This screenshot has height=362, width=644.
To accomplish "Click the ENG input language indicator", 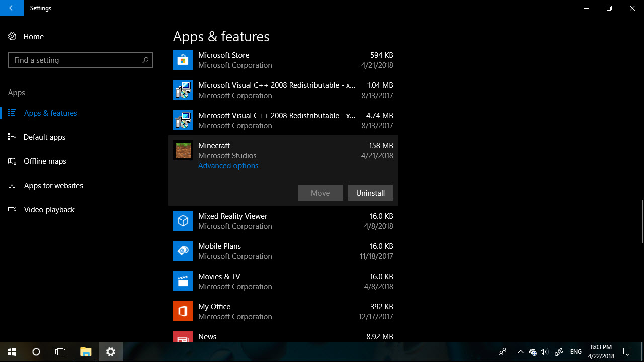I will click(x=576, y=352).
